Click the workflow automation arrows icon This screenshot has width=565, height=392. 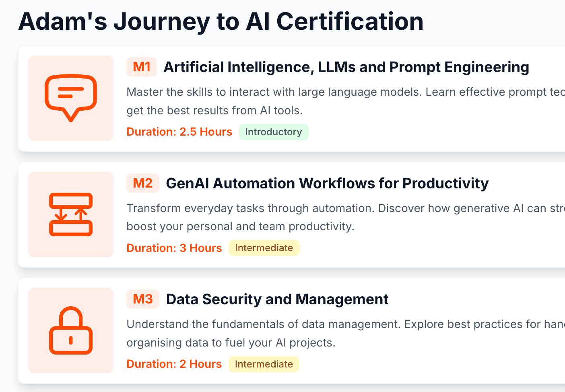(71, 215)
